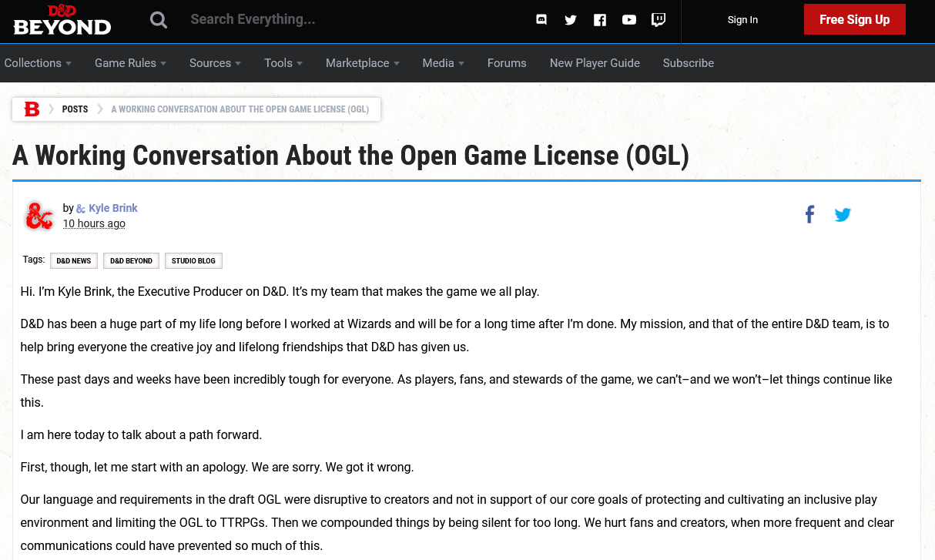Expand the Game Rules dropdown
Image resolution: width=935 pixels, height=560 pixels.
(x=130, y=63)
